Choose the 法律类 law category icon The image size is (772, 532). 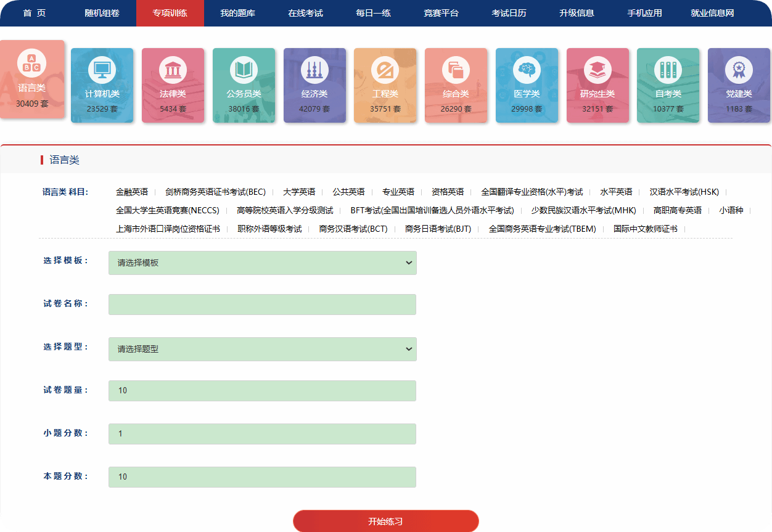point(173,70)
